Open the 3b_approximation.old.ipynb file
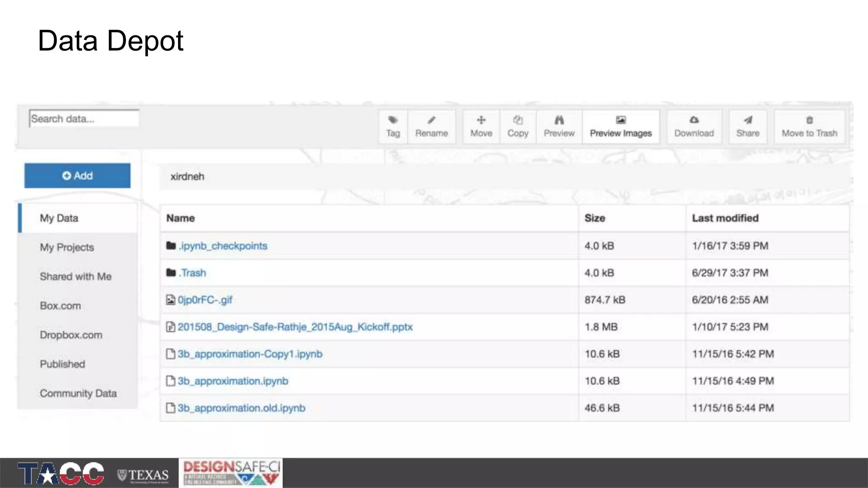The image size is (868, 488). pyautogui.click(x=241, y=408)
